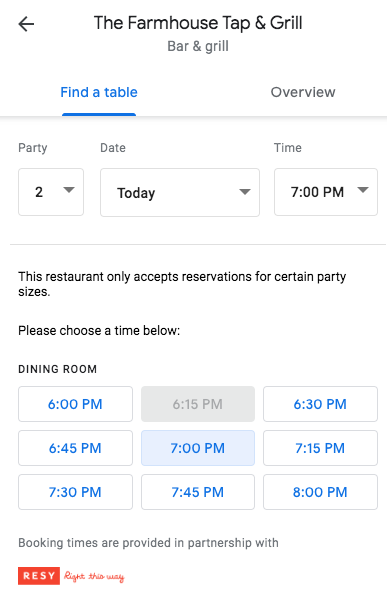The height and width of the screenshot is (615, 387).
Task: Choose the 6:00 PM time slot
Action: (75, 404)
